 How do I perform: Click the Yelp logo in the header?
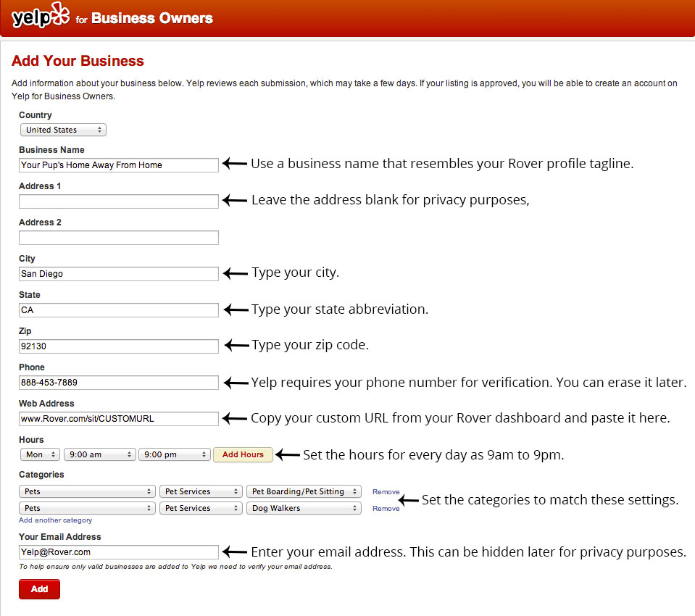tap(41, 15)
